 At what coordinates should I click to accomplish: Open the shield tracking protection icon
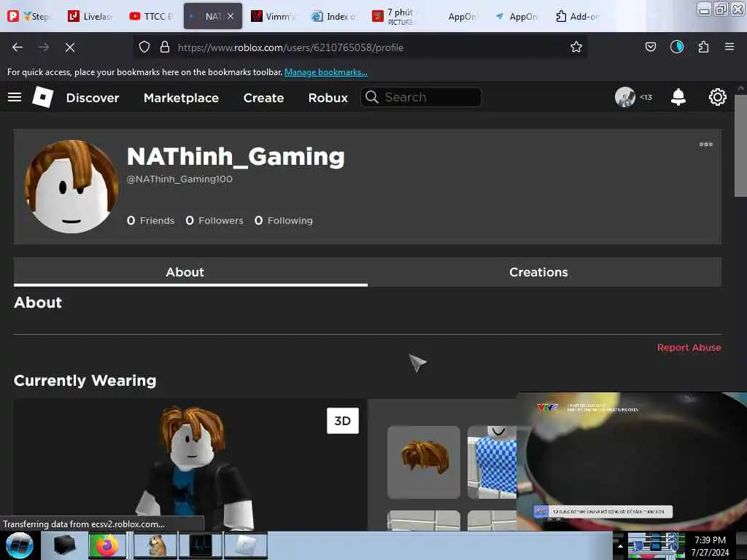[144, 47]
